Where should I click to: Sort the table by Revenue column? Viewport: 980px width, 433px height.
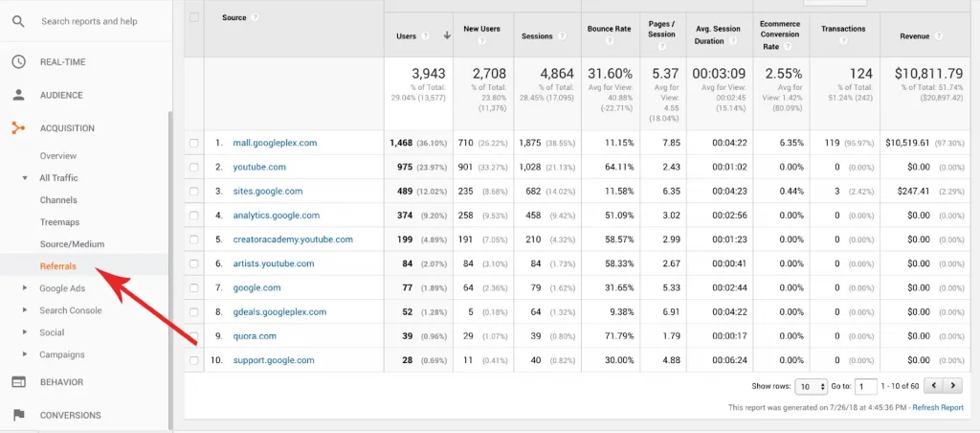coord(914,36)
